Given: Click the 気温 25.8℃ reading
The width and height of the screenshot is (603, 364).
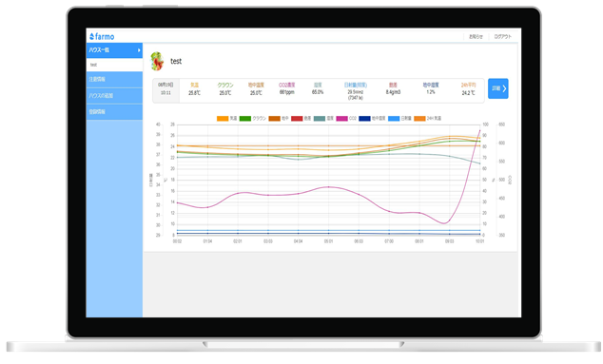Looking at the screenshot, I should (x=195, y=88).
